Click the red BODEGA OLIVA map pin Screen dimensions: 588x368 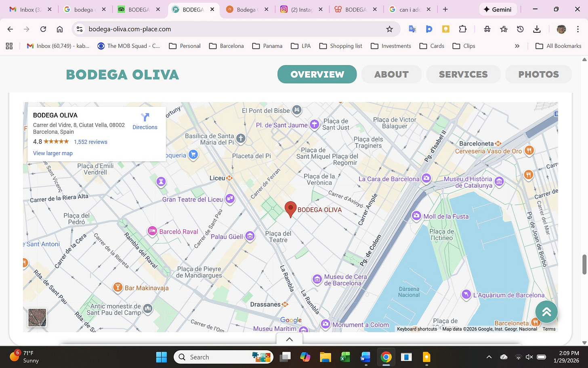290,210
